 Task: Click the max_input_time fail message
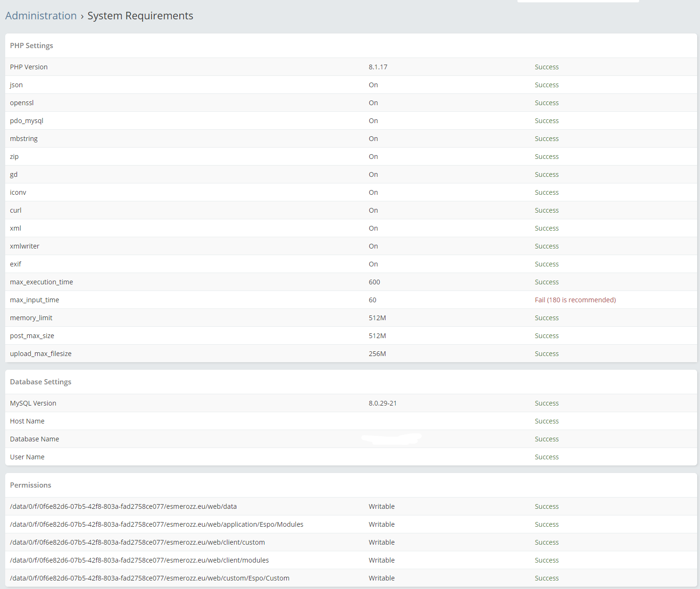(575, 300)
